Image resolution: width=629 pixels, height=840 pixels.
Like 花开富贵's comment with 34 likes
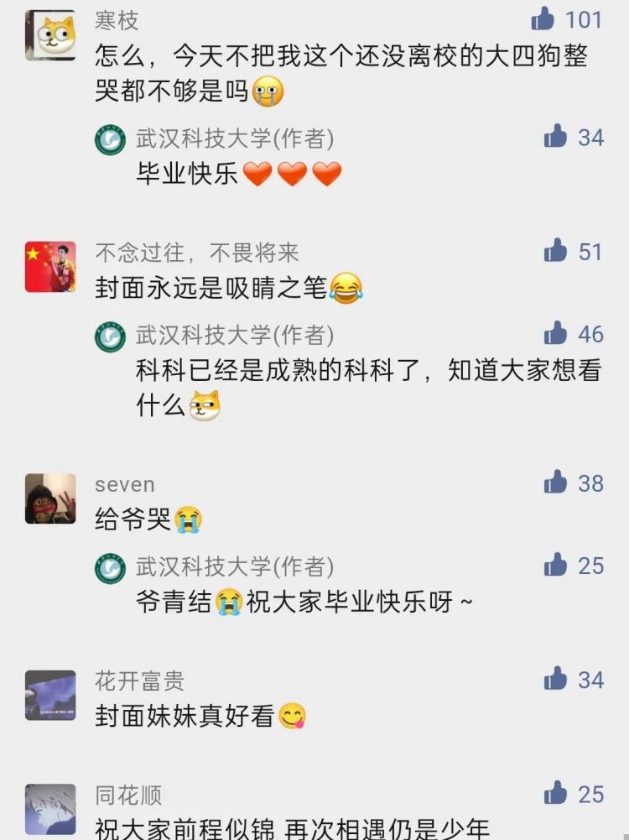[x=555, y=678]
